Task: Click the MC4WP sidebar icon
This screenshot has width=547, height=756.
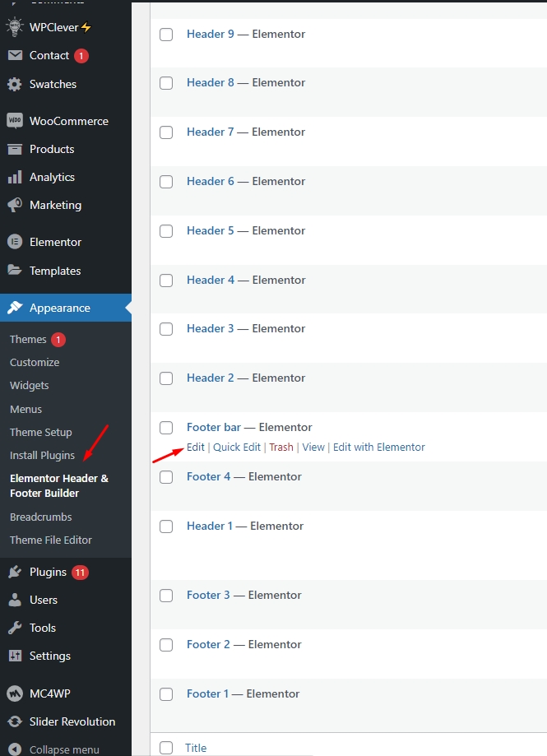Action: (x=14, y=693)
